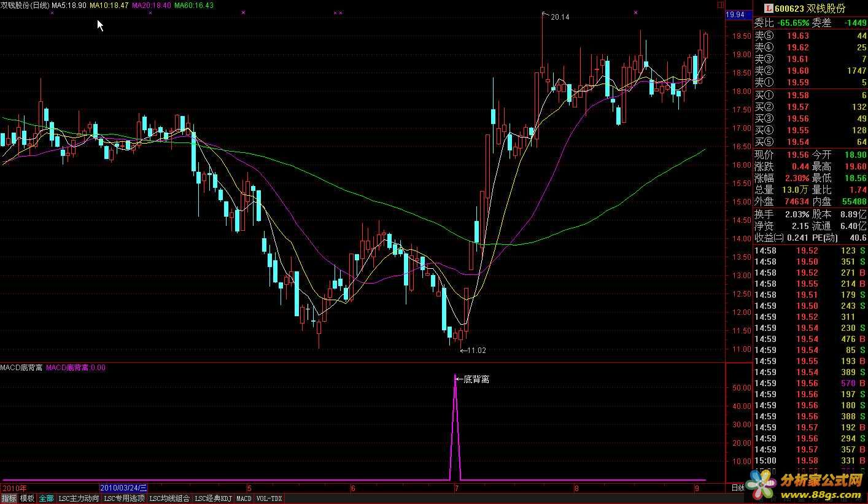Click the 总量 value 13.0万

pyautogui.click(x=795, y=190)
